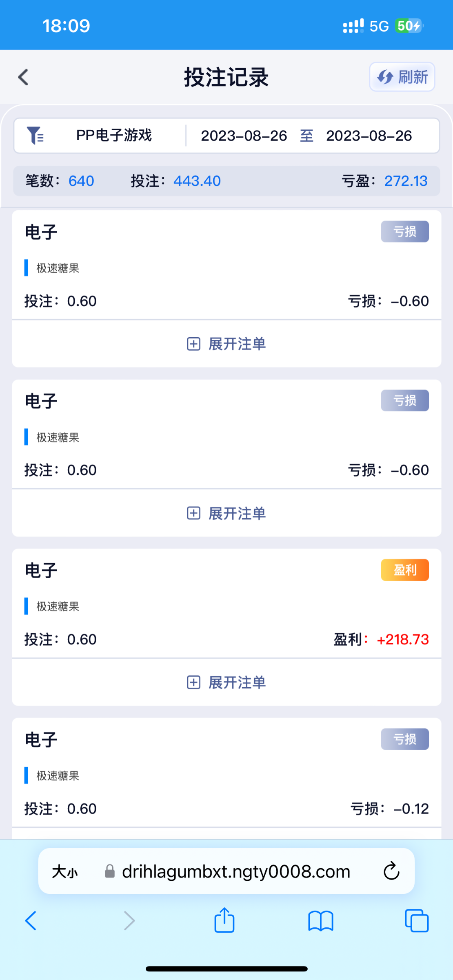
Task: Reload page using the address bar icon
Action: (391, 871)
